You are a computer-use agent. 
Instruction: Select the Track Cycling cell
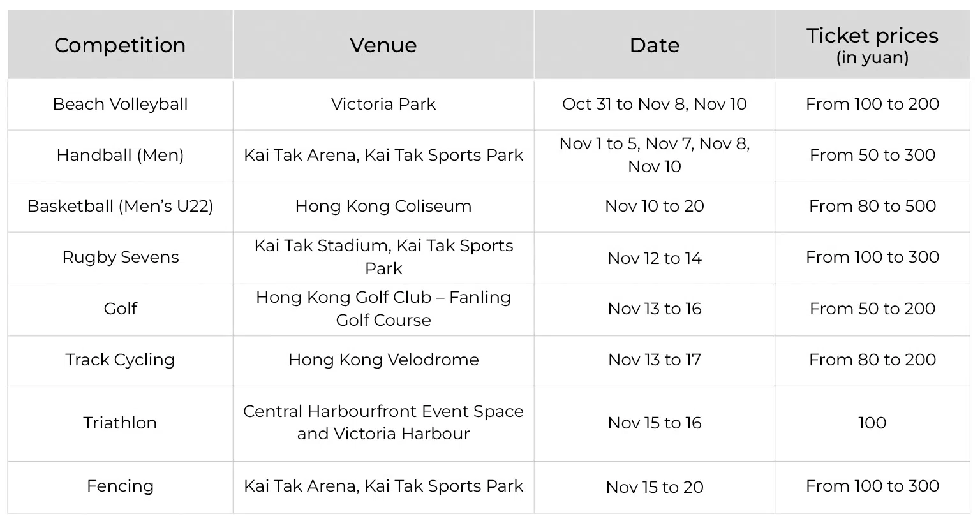[x=120, y=360]
